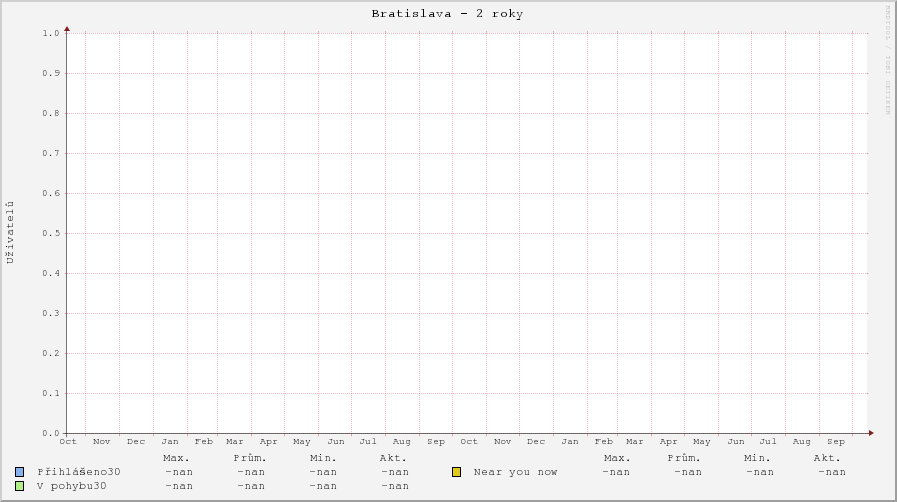Click the yellow Near you now legend swatch

point(456,472)
